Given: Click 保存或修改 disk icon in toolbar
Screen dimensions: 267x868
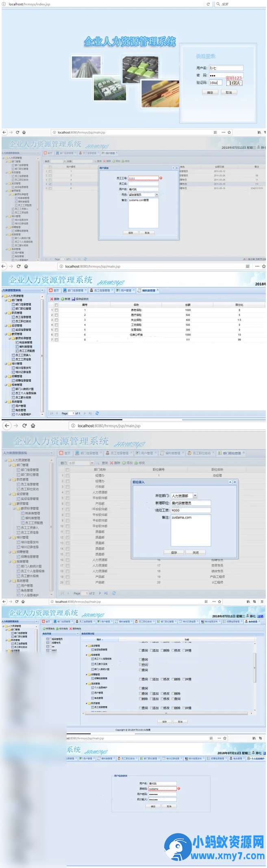Looking at the screenshot, I should click(73, 299).
